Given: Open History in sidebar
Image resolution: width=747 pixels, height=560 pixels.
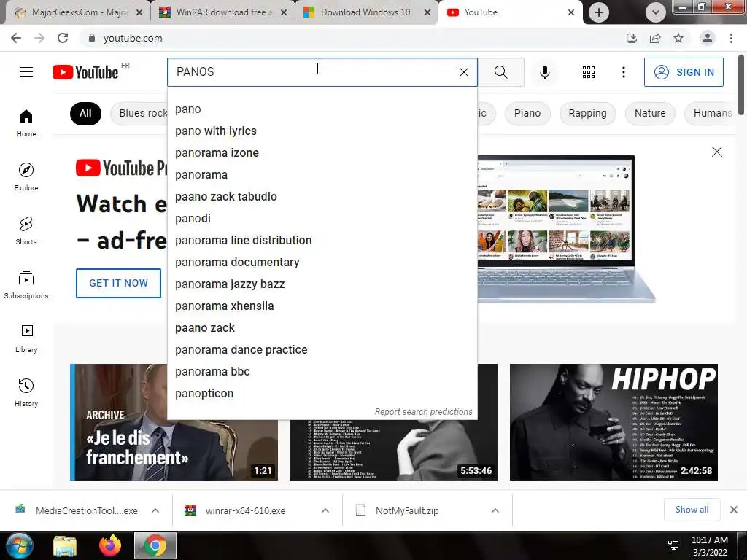Looking at the screenshot, I should [x=26, y=392].
